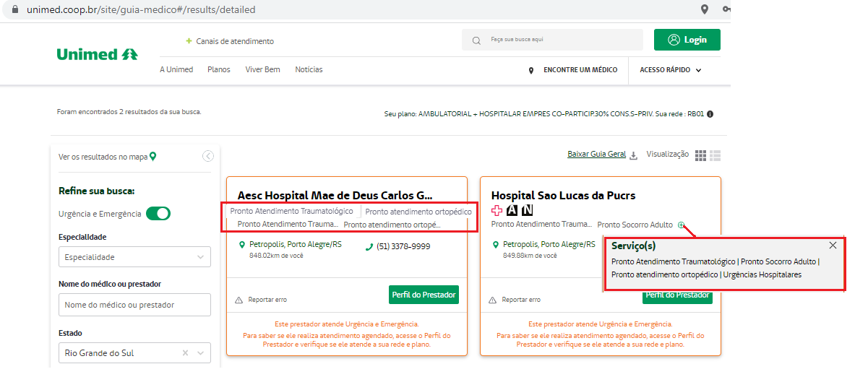Click Encontre um Médico

580,70
